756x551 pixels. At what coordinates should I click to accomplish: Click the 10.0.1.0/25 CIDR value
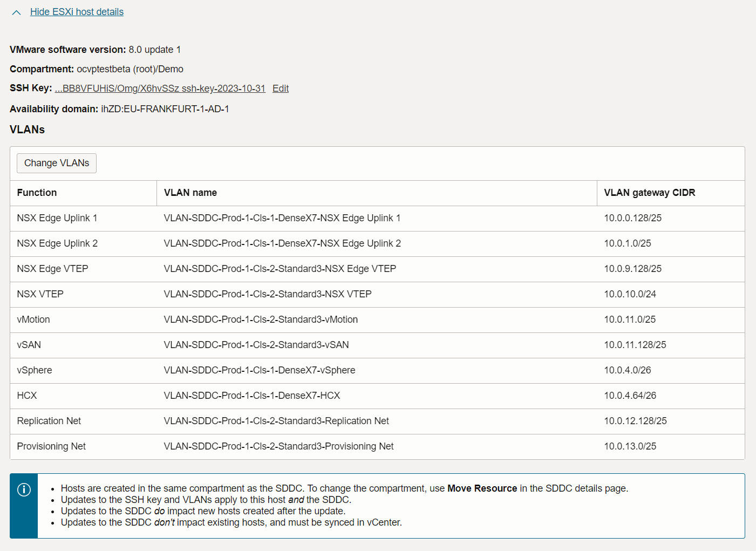[628, 243]
